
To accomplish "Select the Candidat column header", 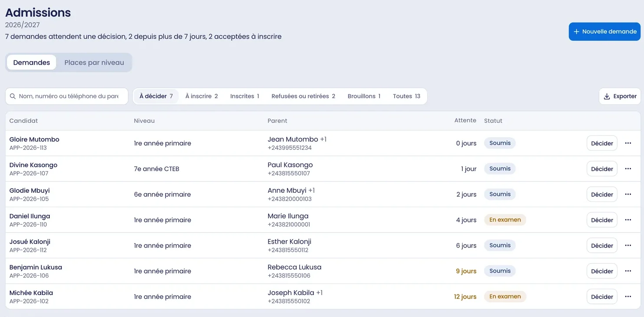I will tap(23, 121).
